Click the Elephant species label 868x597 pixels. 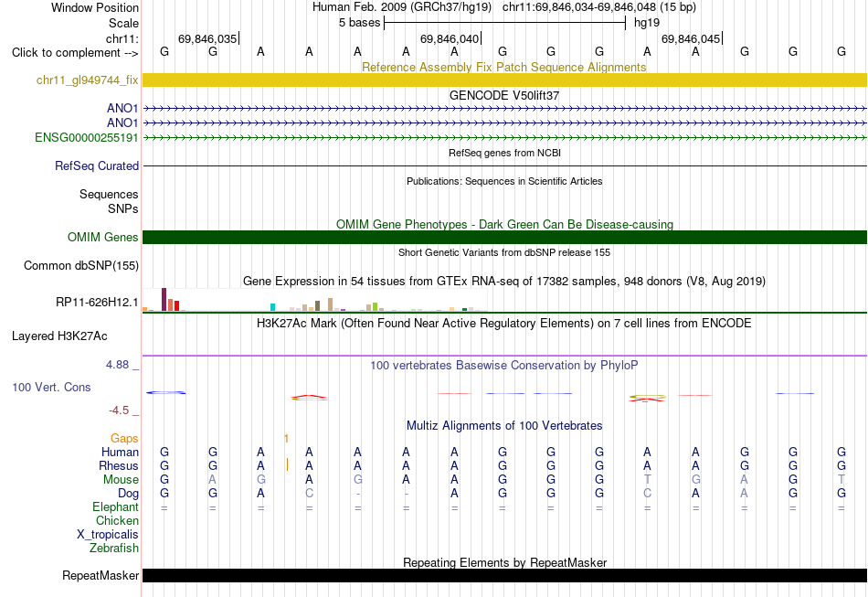[x=115, y=506]
